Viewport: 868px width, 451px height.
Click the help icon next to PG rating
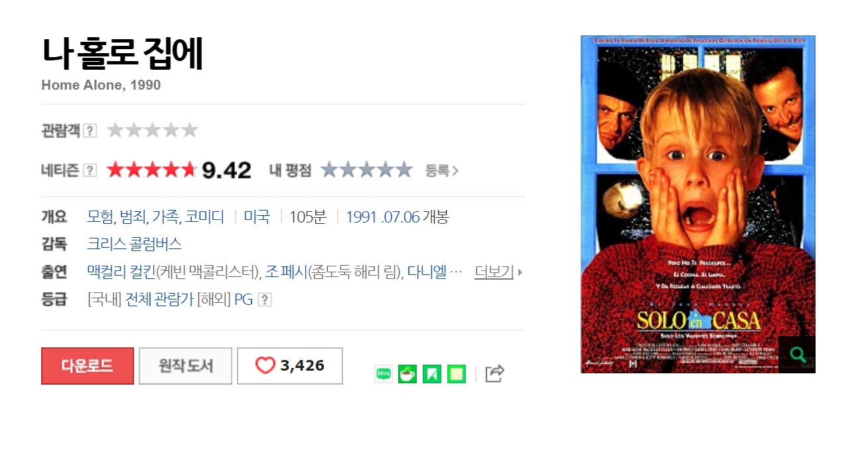coord(265,300)
